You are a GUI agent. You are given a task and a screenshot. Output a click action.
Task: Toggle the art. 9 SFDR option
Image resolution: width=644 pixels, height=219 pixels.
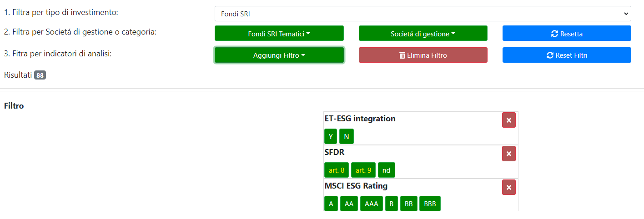[x=363, y=170]
